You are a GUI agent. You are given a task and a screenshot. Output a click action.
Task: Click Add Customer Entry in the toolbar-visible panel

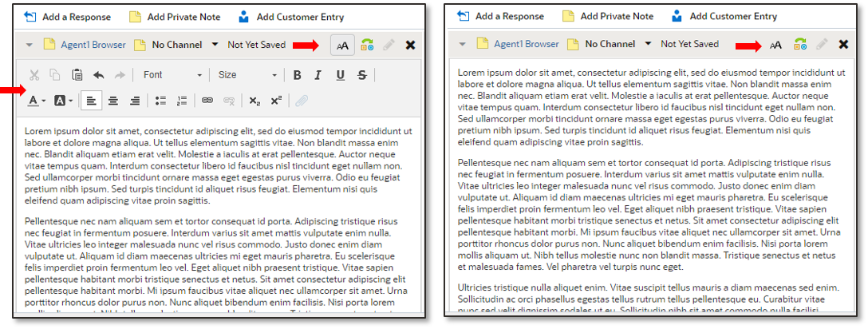[290, 18]
